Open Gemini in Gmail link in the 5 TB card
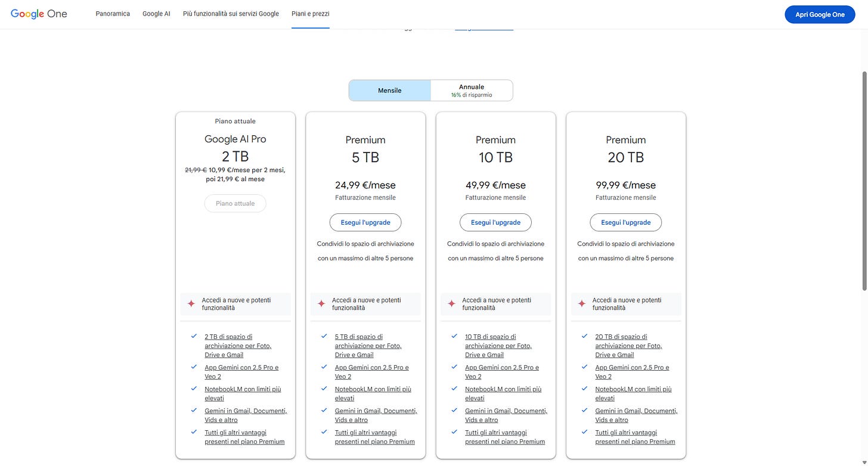Screen dimensions: 868x466 pos(376,415)
